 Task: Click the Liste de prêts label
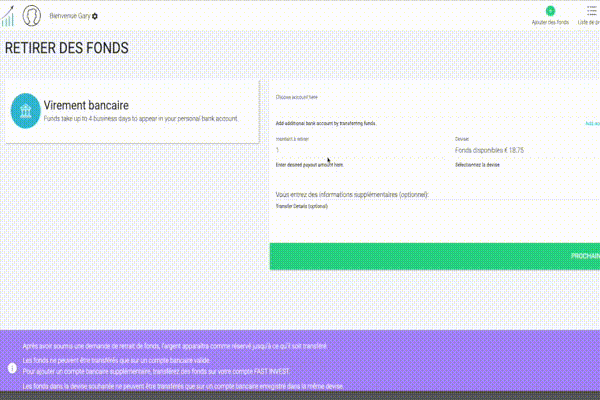tap(589, 22)
